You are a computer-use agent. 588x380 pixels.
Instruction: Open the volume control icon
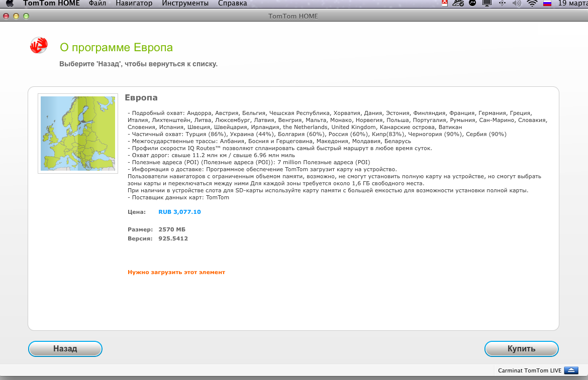pos(517,4)
